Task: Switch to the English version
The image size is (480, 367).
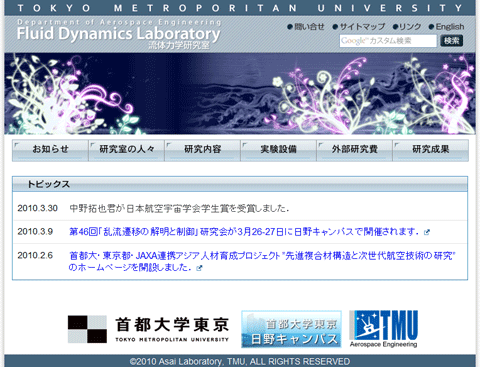Action: coord(446,27)
